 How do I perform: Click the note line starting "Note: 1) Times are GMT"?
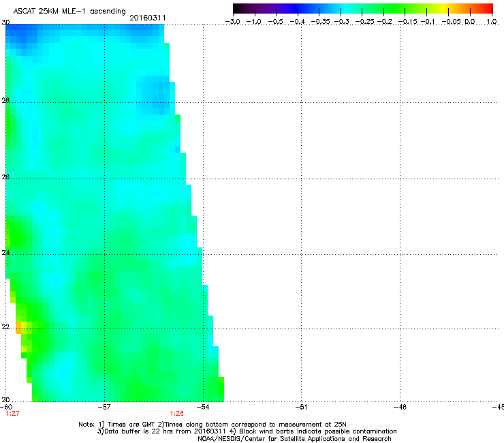pos(212,425)
